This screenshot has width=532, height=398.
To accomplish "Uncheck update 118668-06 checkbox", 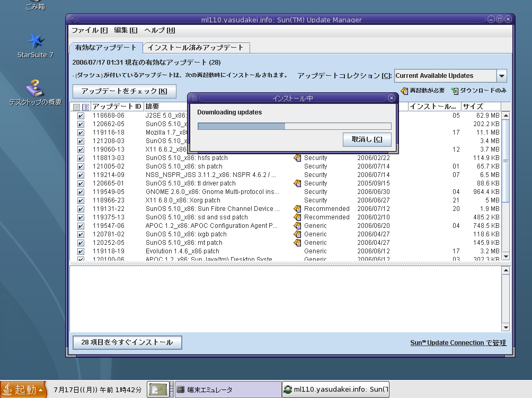I will pos(81,116).
